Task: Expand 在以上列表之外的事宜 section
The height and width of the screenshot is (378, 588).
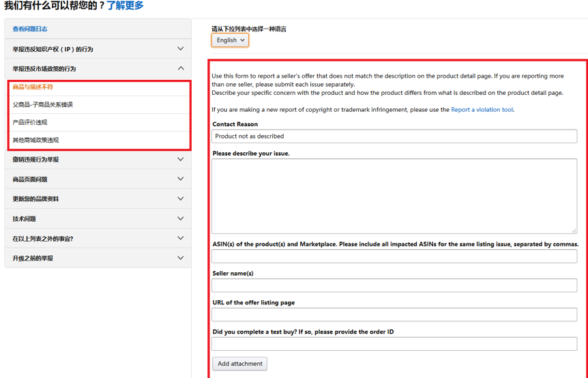Action: click(x=98, y=239)
